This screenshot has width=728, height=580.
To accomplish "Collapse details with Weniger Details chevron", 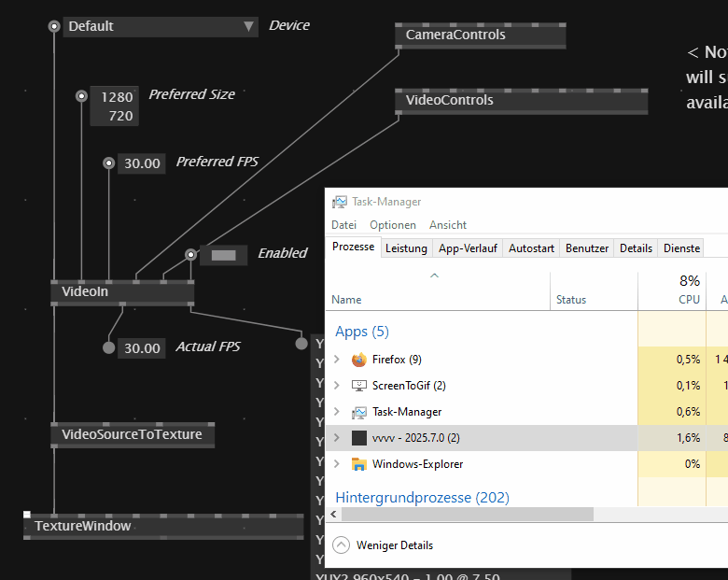I will point(341,545).
